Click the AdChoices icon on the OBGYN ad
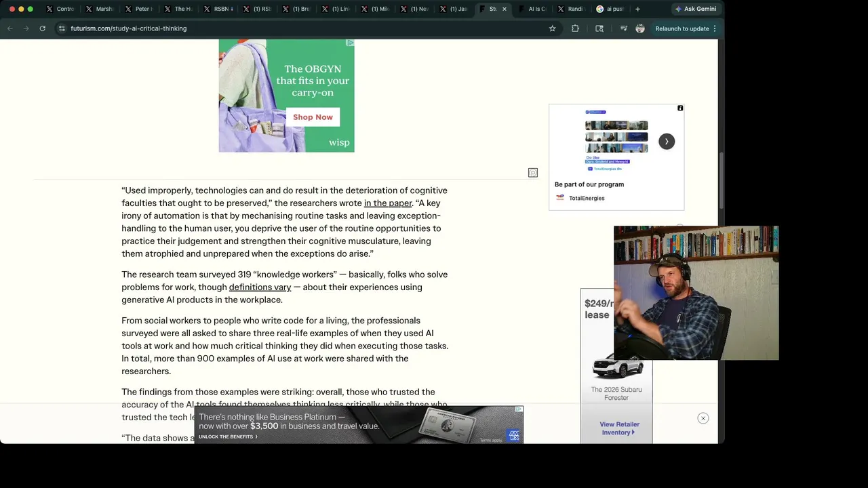Image resolution: width=868 pixels, height=488 pixels. tap(350, 43)
